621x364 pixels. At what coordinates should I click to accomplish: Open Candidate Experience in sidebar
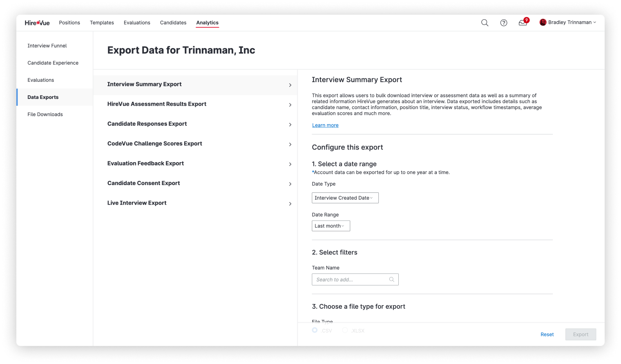(55, 63)
